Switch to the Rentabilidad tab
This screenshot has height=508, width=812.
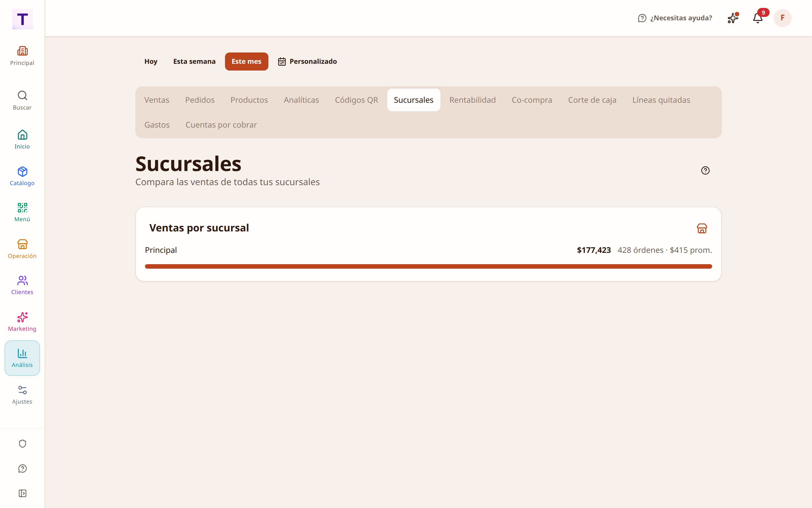[473, 100]
